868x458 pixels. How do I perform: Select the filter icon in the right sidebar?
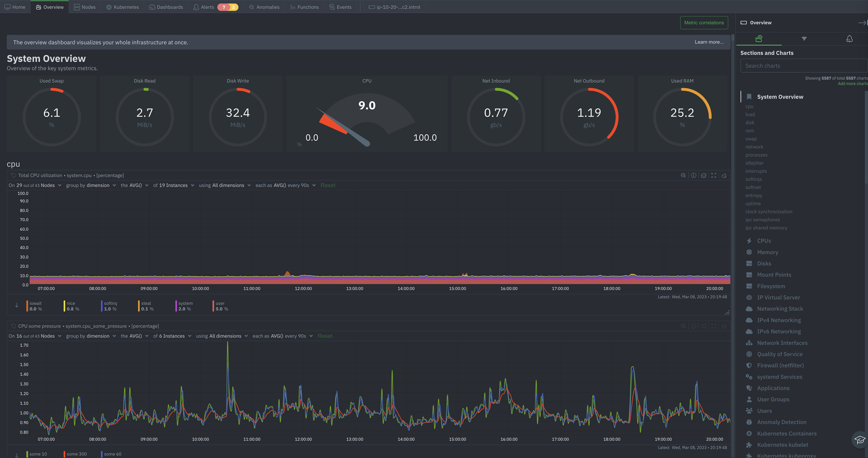(804, 39)
